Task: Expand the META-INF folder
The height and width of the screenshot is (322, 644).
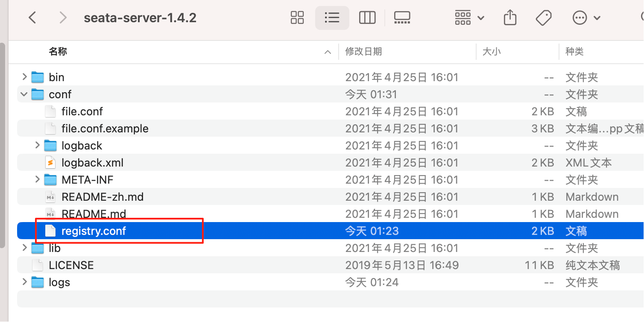Action: click(37, 179)
